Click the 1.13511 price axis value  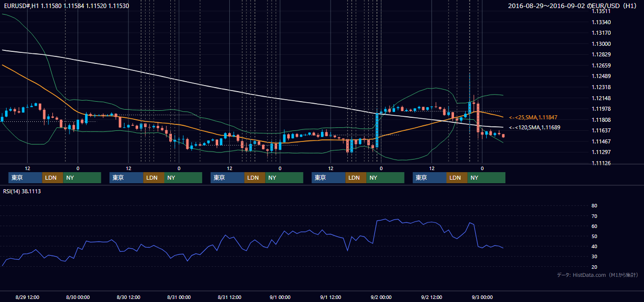tap(601, 11)
